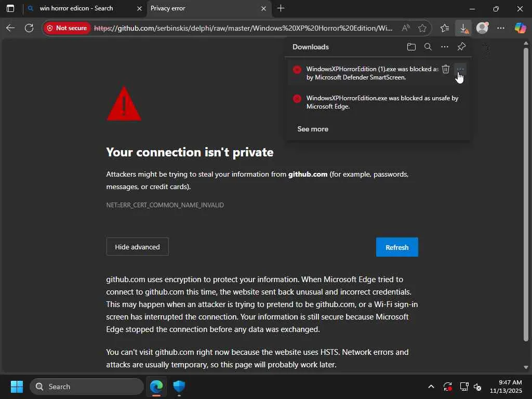
Task: Click the network tray icon
Action: tap(464, 387)
